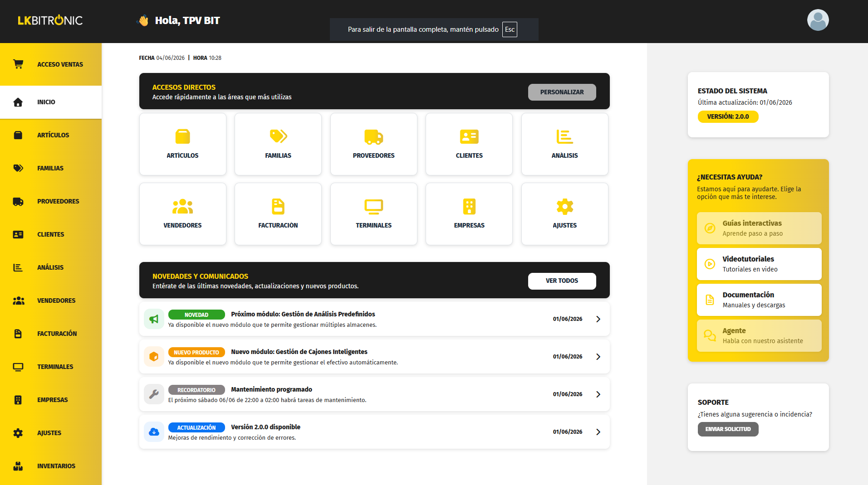
Task: Open Facturación from the sidebar menu
Action: (x=51, y=334)
